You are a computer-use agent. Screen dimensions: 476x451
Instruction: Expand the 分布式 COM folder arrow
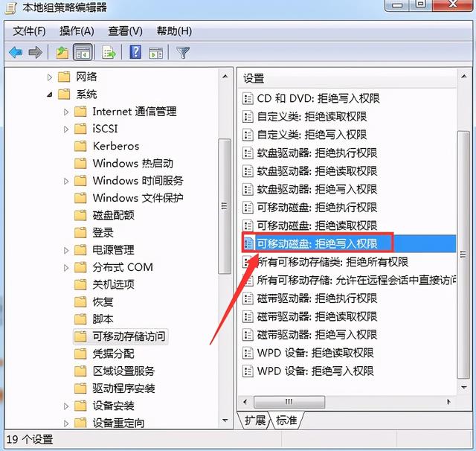tap(66, 267)
